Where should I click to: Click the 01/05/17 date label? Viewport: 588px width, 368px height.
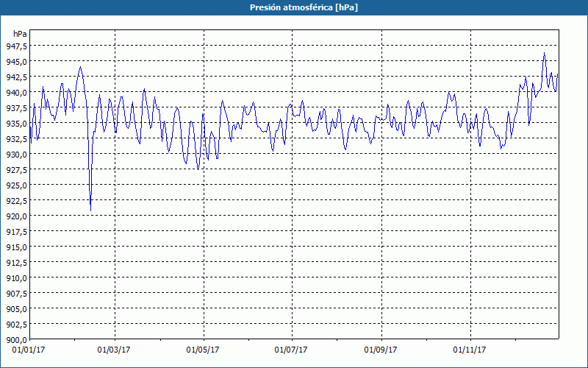[203, 350]
